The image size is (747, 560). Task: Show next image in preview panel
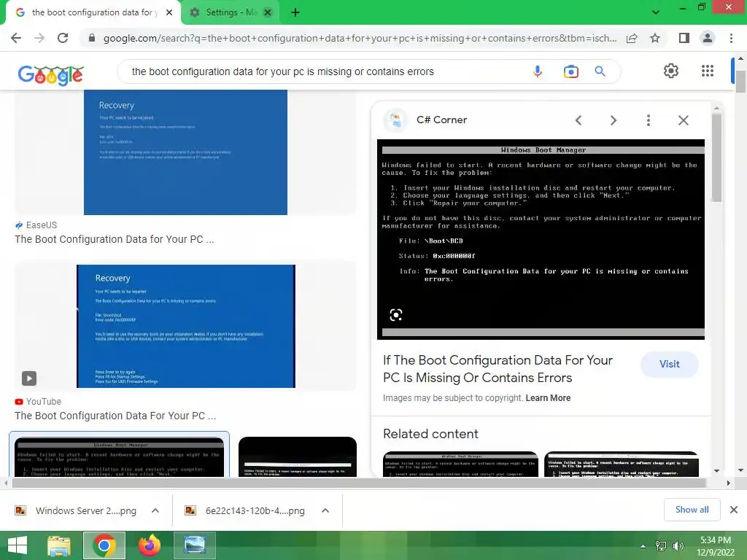click(614, 120)
